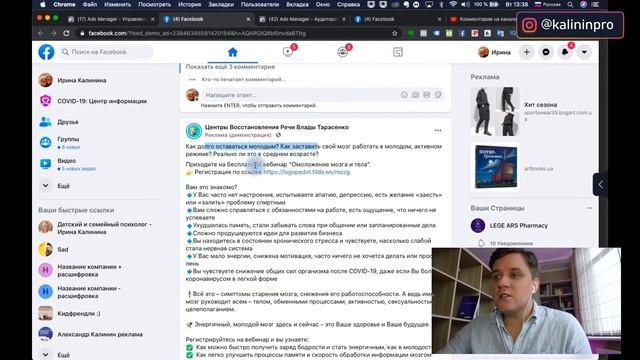Open Александр Калинин реклама shortcut
Screen dimensions: 640x360
100,334
